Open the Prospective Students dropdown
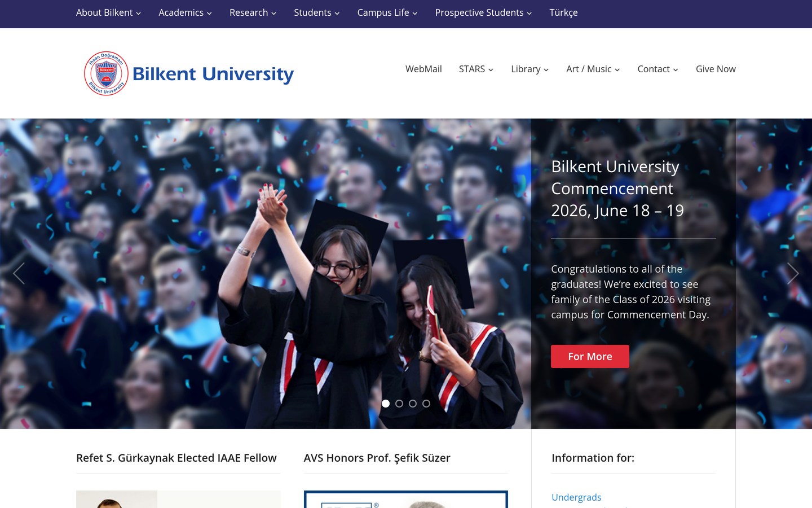Screen dimensions: 812x508 483,12
